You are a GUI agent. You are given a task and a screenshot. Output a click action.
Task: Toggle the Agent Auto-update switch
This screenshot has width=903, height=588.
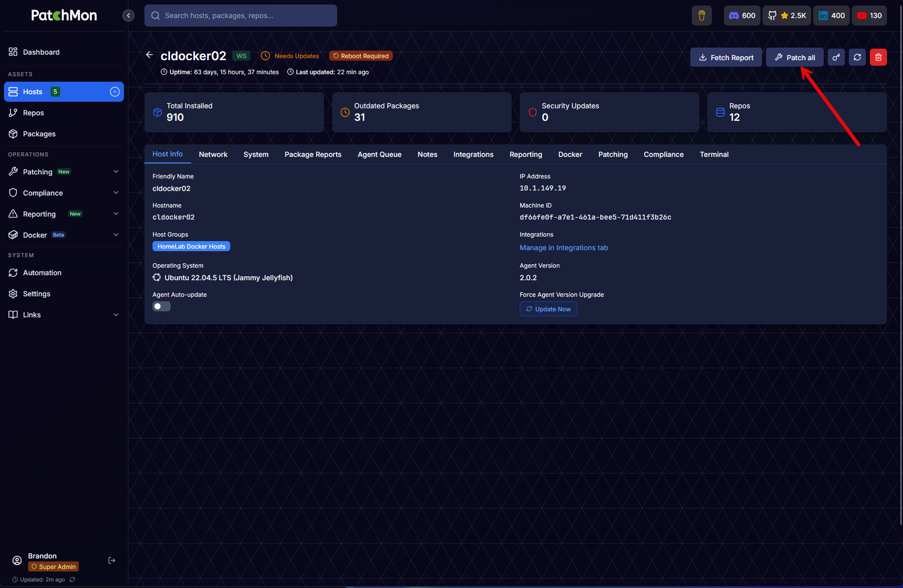pos(162,306)
